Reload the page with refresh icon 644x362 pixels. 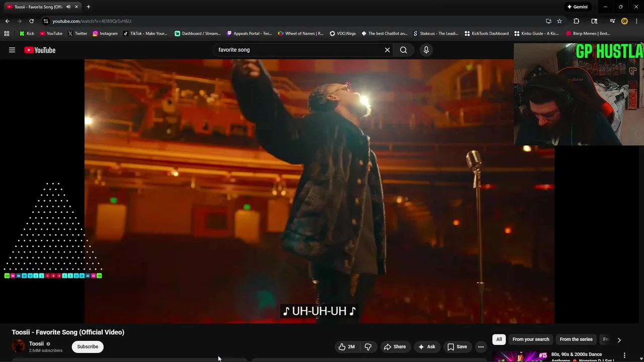(x=31, y=21)
